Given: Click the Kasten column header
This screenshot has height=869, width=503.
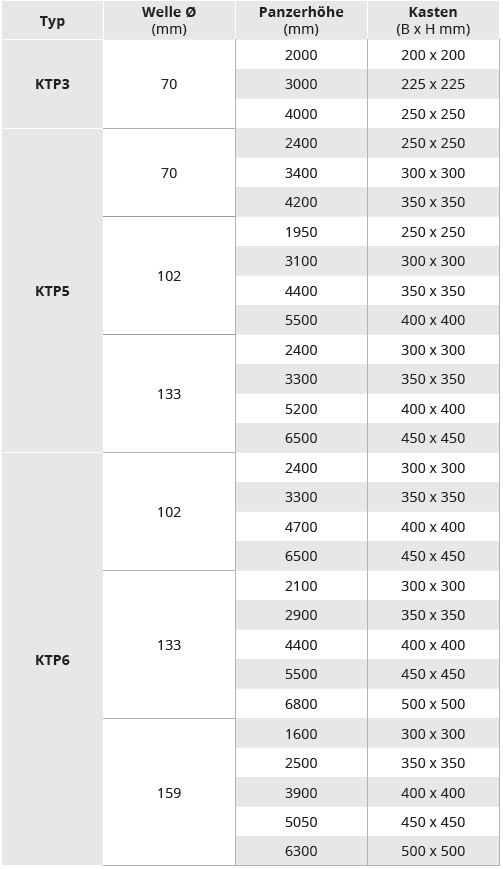Looking at the screenshot, I should pyautogui.click(x=433, y=21).
